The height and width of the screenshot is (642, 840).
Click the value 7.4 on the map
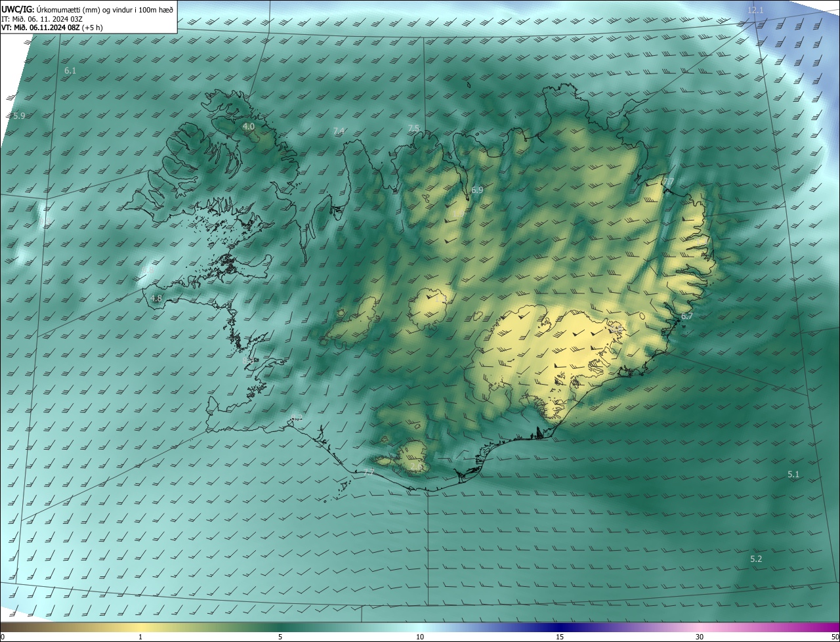click(x=339, y=131)
